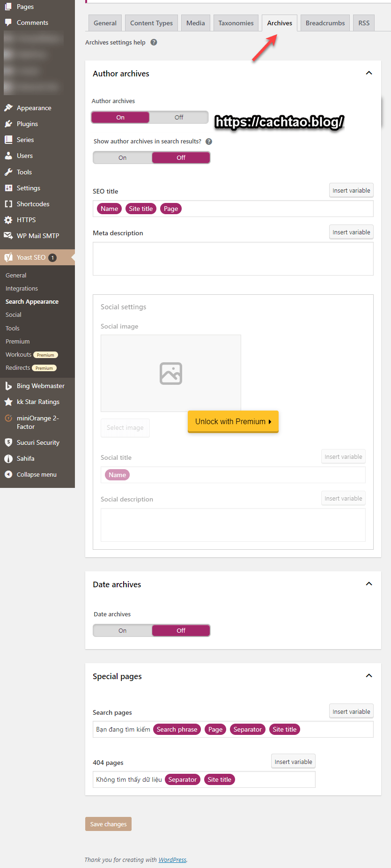Insert variable for Search pages

(351, 711)
